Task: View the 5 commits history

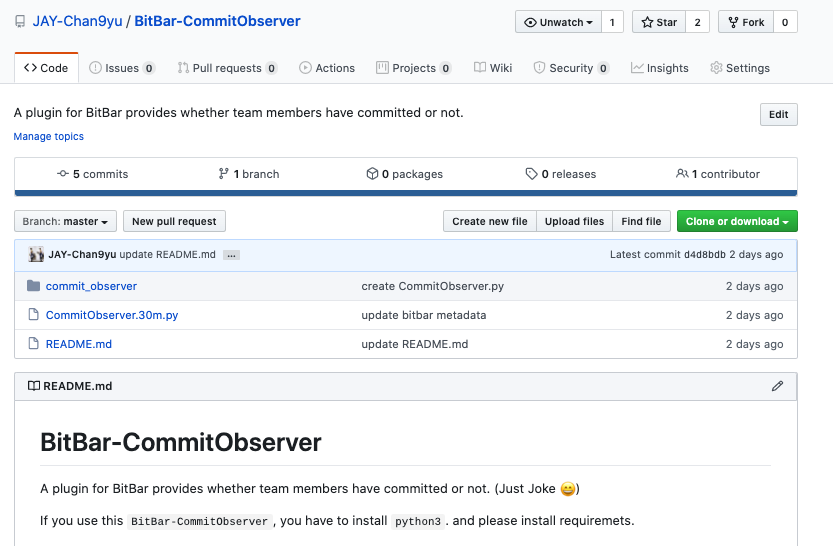Action: tap(92, 174)
